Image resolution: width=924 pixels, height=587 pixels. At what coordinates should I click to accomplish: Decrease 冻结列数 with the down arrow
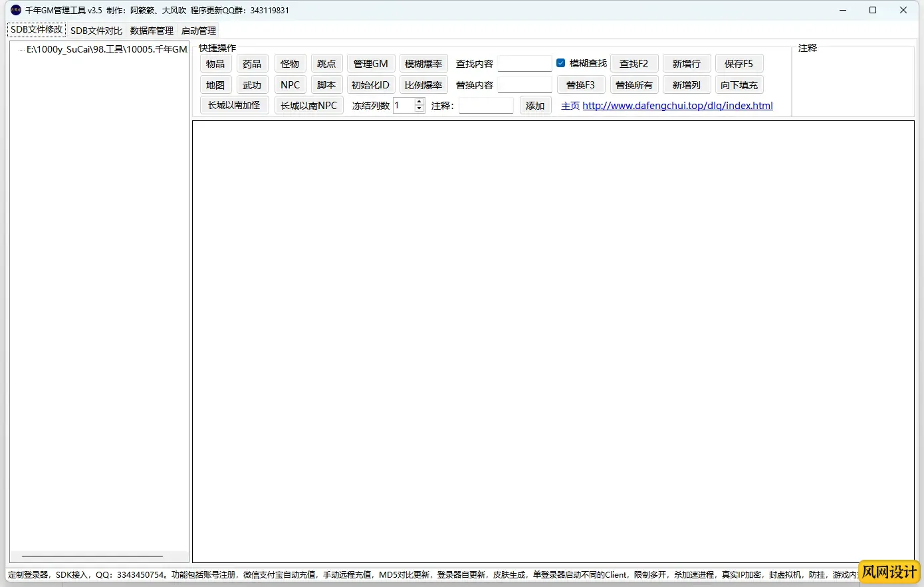click(419, 109)
